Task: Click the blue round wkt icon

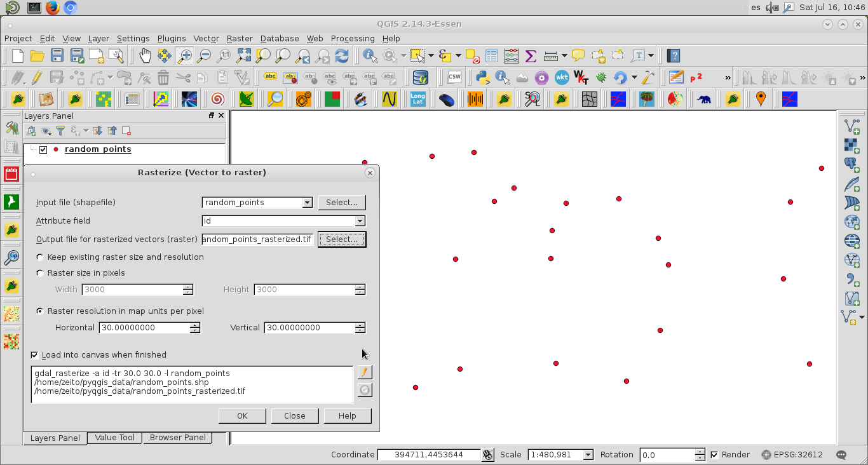Action: (x=562, y=77)
